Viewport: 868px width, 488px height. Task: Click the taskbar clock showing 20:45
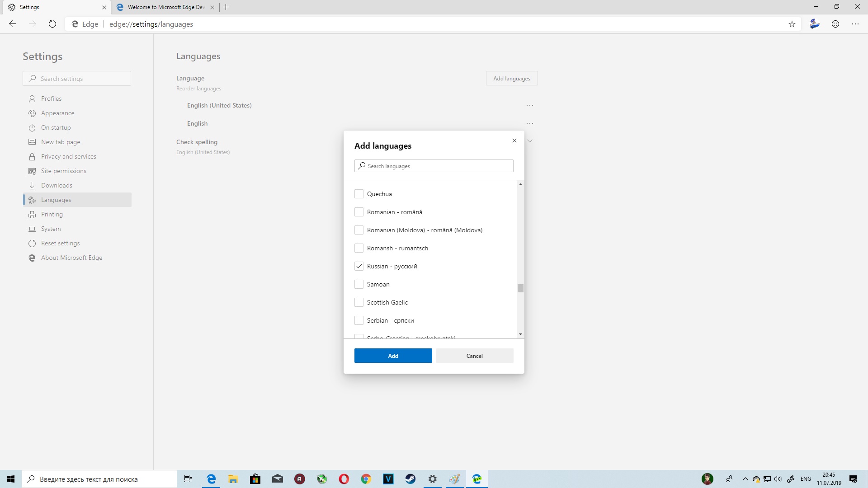click(829, 479)
